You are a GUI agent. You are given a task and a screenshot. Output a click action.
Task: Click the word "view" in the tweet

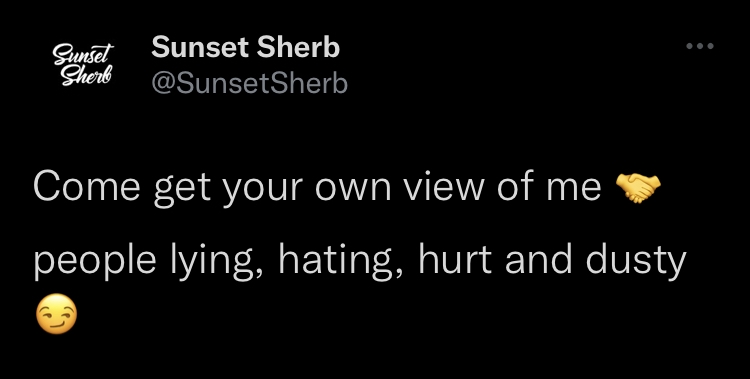[x=443, y=187]
